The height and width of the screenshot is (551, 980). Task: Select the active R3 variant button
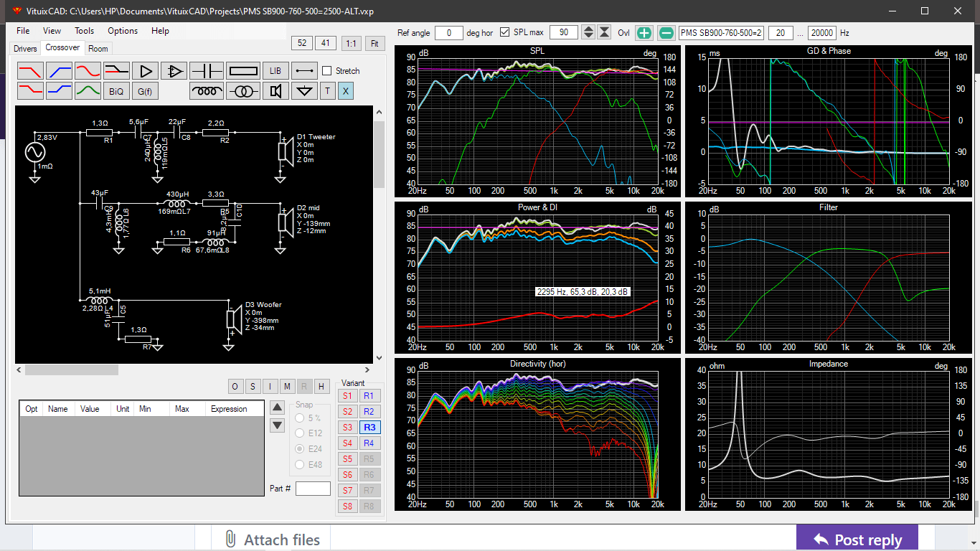tap(369, 428)
